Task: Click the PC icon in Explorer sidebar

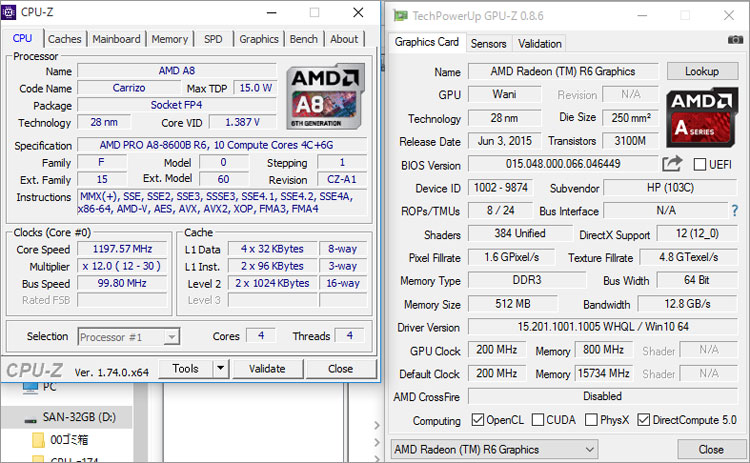Action: [x=30, y=388]
